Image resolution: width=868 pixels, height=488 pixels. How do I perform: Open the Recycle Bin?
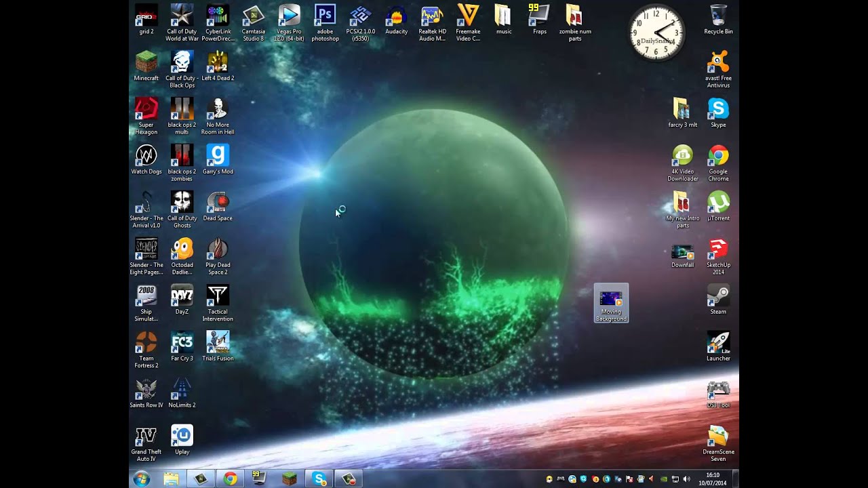click(717, 15)
